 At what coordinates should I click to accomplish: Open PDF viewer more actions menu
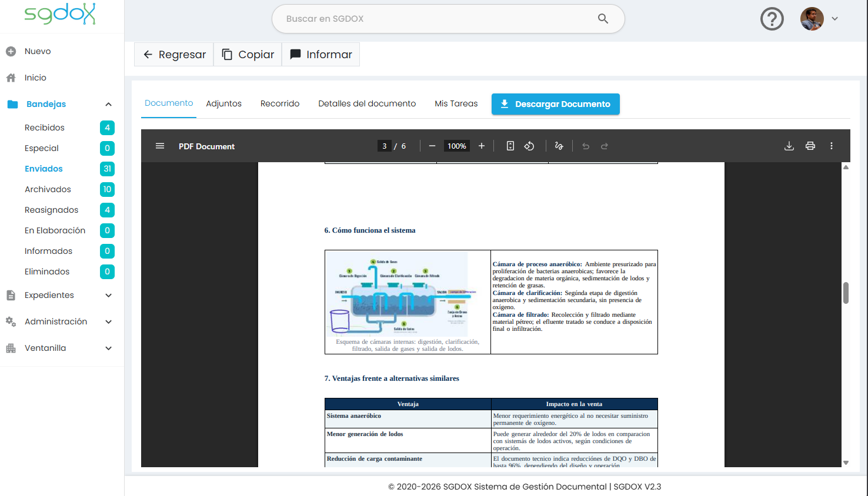point(832,146)
